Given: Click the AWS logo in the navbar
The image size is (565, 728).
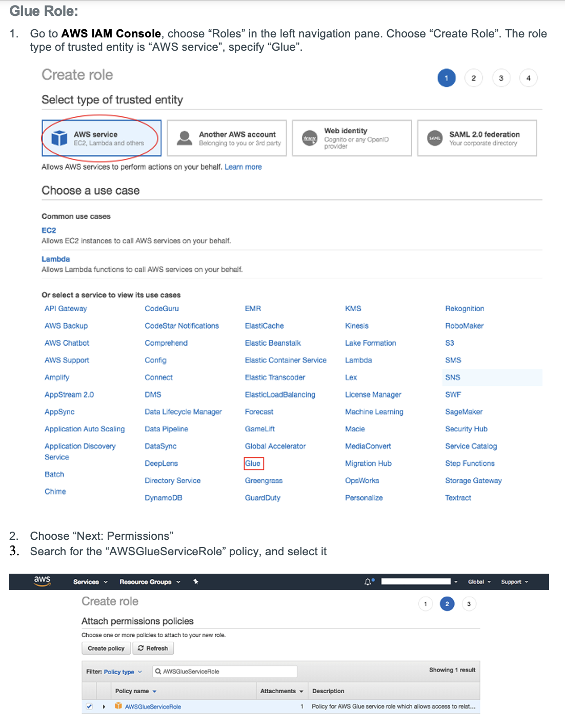Looking at the screenshot, I should click(42, 581).
